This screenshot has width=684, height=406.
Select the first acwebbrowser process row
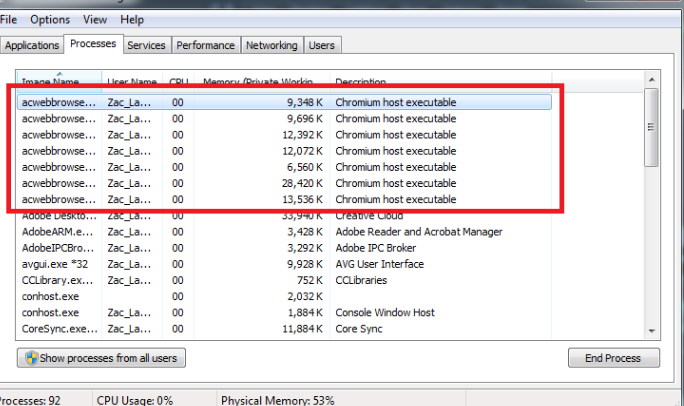click(59, 102)
